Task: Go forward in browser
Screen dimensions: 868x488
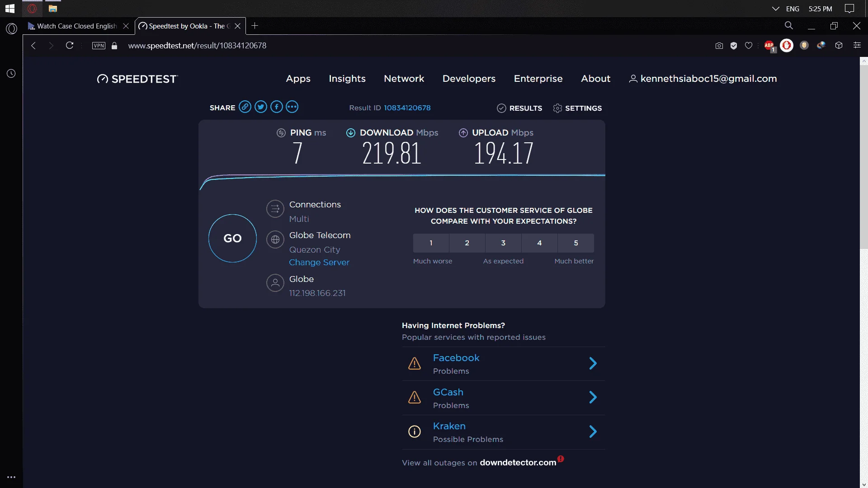Action: tap(51, 46)
